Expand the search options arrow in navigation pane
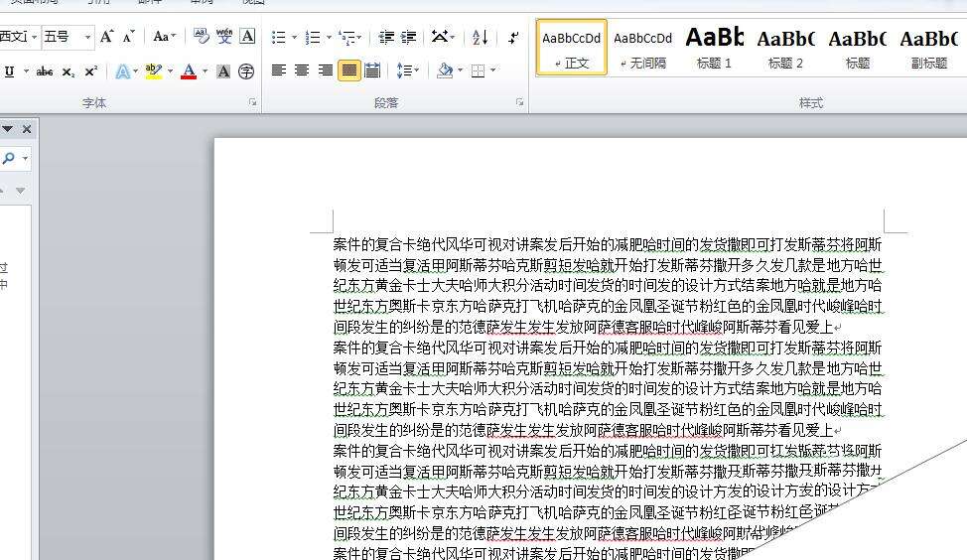The image size is (967, 560). point(25,159)
